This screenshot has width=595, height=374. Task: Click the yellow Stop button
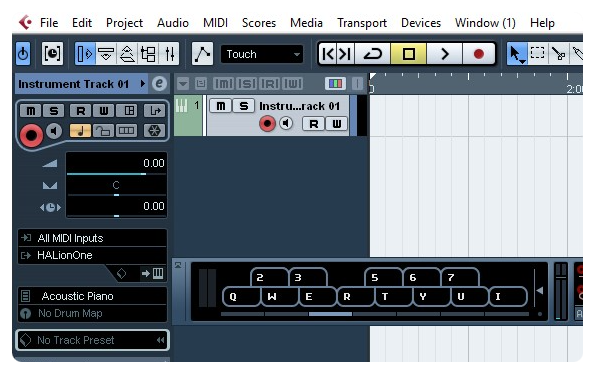(x=409, y=54)
